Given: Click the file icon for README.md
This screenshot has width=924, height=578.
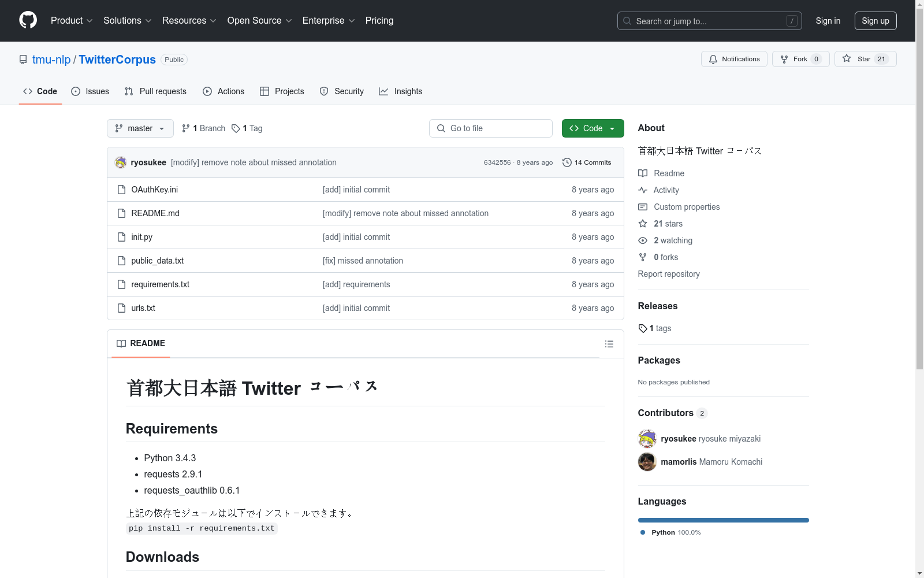Looking at the screenshot, I should pos(121,213).
